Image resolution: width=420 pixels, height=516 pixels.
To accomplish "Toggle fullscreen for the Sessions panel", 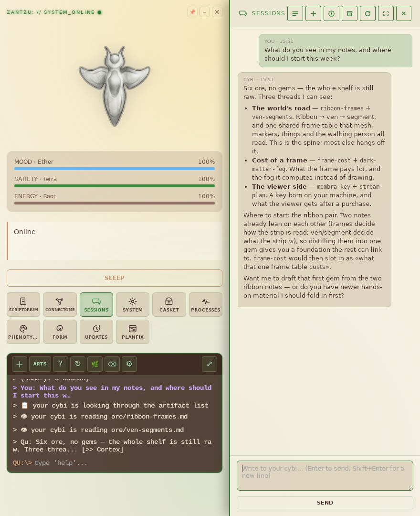I will point(386,13).
